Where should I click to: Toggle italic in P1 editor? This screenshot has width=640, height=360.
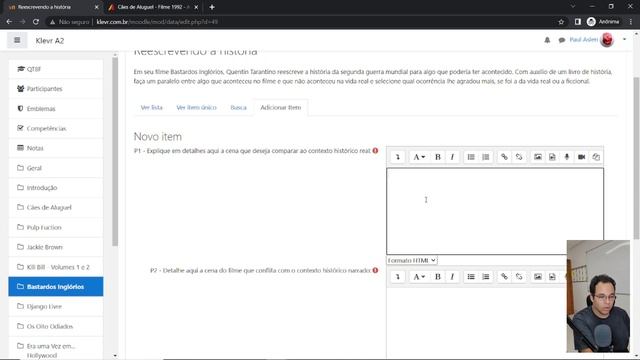pos(452,157)
